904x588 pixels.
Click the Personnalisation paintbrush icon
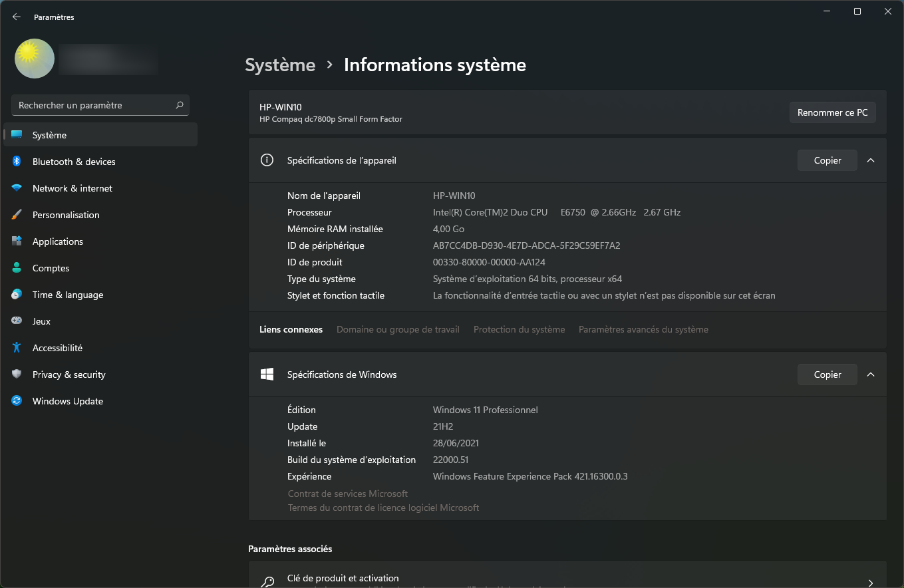(x=17, y=215)
